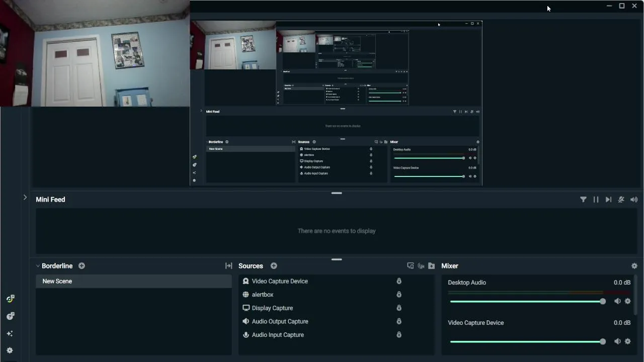The height and width of the screenshot is (362, 644).
Task: Mute Video Capture Device in the Mixer
Action: point(617,341)
